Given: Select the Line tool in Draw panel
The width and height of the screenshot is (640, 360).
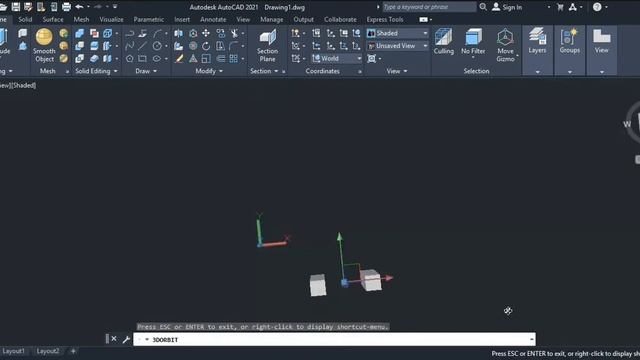Looking at the screenshot, I should pyautogui.click(x=142, y=46).
